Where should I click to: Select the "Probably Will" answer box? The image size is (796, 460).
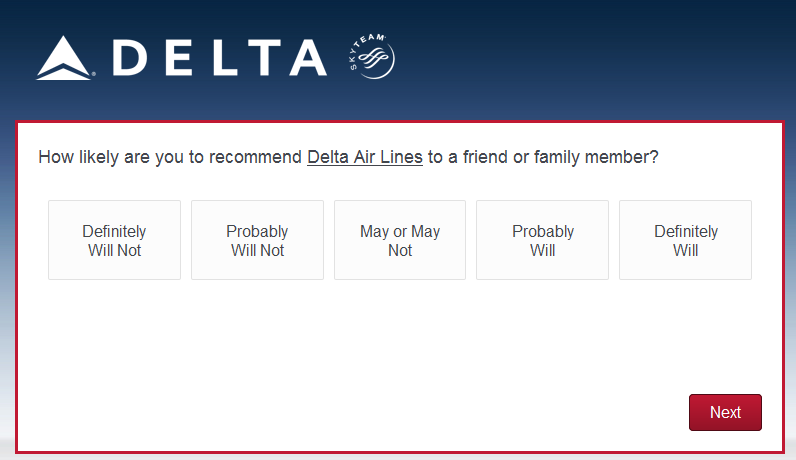[543, 240]
